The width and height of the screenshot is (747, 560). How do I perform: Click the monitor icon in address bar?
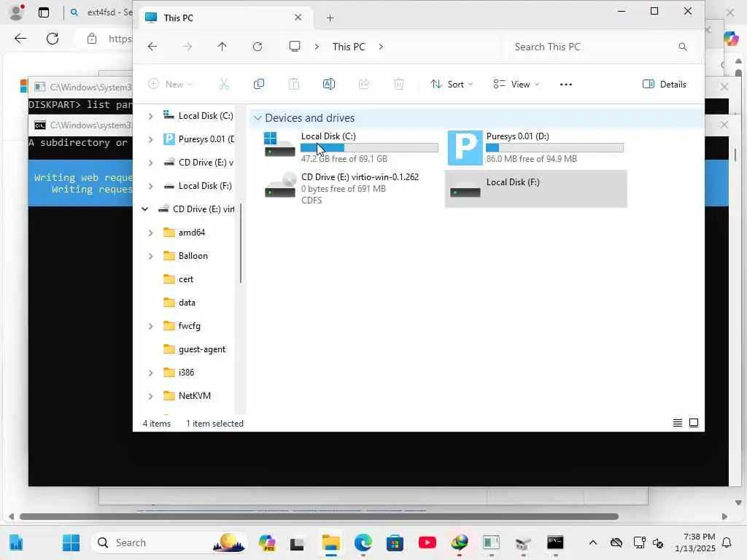click(295, 47)
